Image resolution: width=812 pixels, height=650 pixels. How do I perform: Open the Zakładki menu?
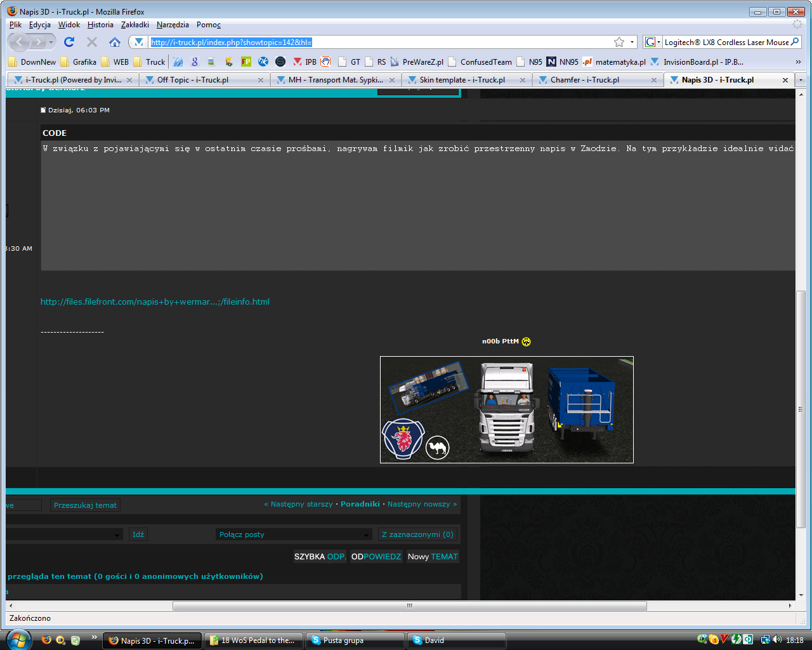[134, 25]
